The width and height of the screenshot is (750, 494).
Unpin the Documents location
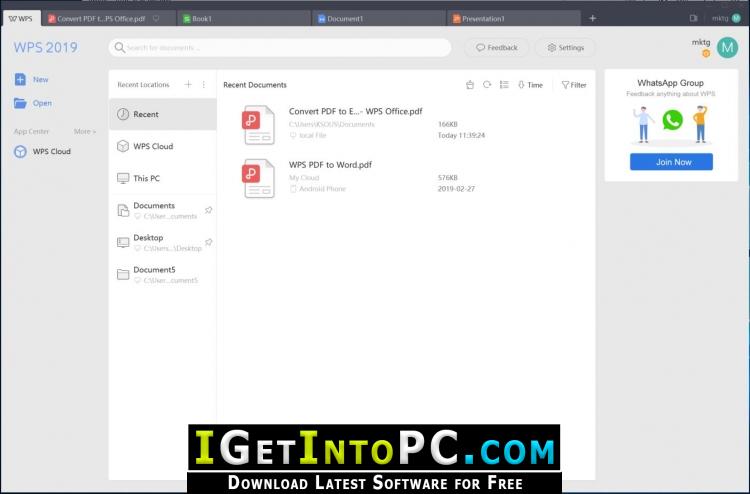209,210
